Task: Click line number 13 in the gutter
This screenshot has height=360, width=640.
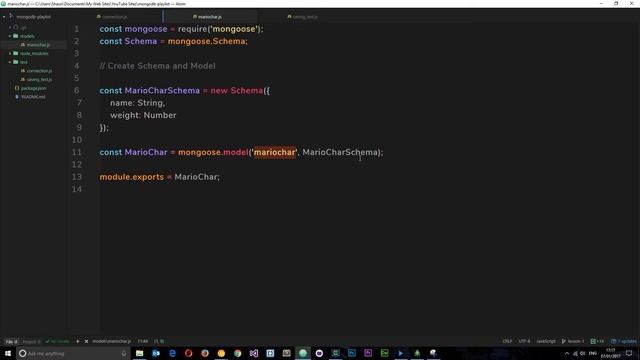Action: pyautogui.click(x=77, y=177)
